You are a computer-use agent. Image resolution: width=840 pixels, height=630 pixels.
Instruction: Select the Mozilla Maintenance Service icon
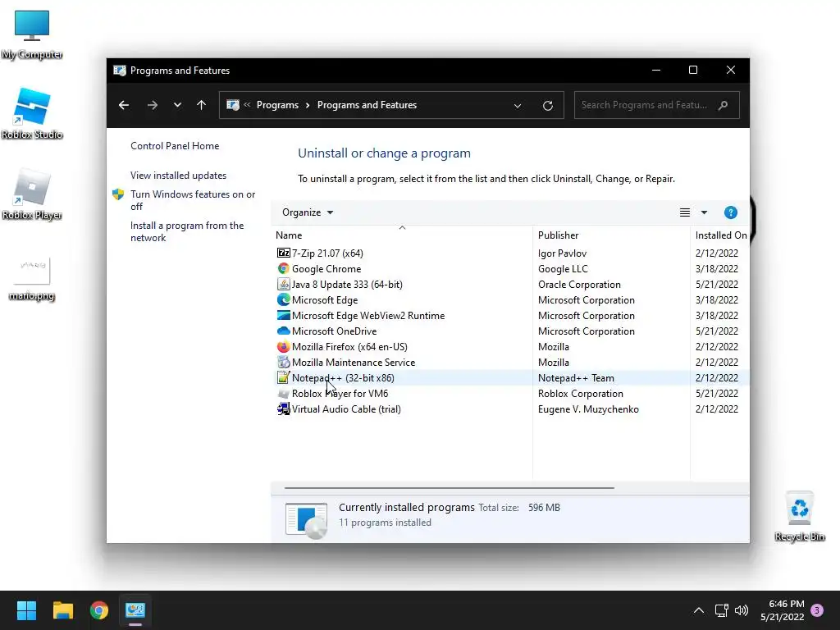[283, 362]
